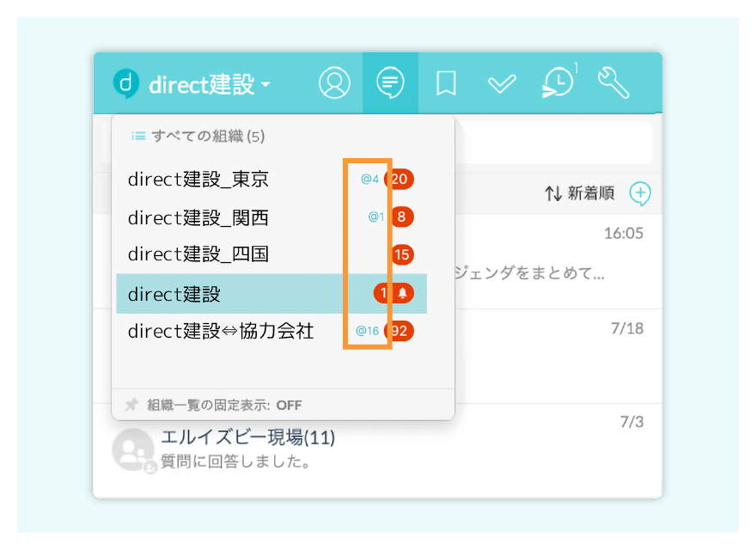756x550 pixels.
Task: Click the すべての組織 (5) list header
Action: (198, 136)
